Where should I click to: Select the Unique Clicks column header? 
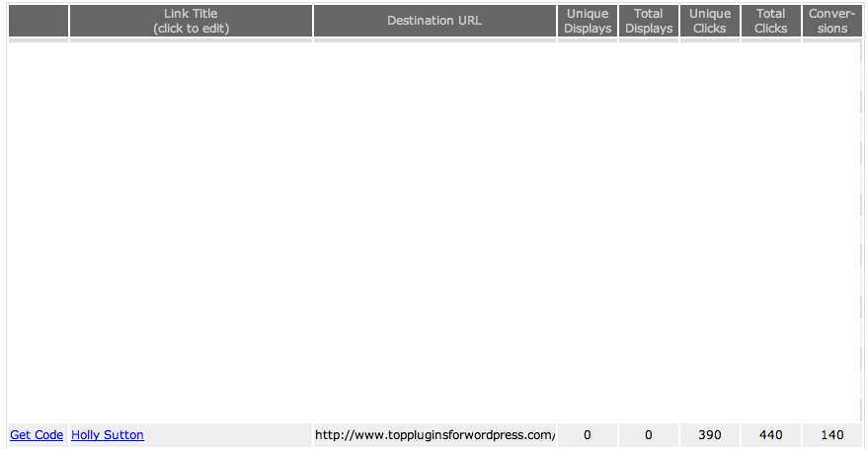710,21
